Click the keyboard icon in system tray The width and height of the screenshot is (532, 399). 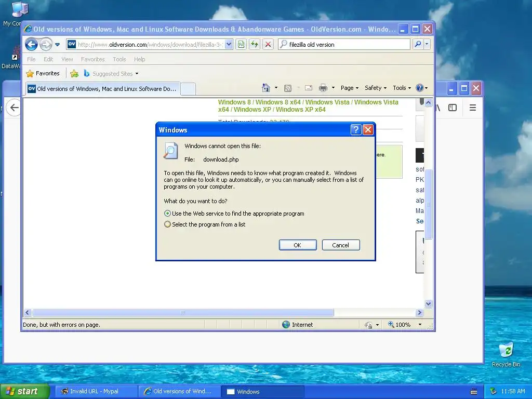click(474, 392)
